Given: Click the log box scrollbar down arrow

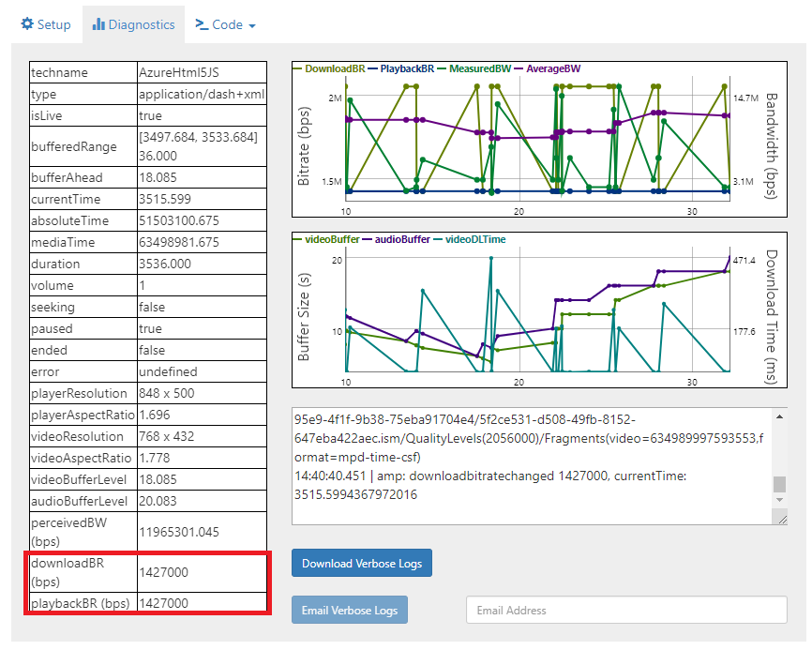Looking at the screenshot, I should coord(779,502).
